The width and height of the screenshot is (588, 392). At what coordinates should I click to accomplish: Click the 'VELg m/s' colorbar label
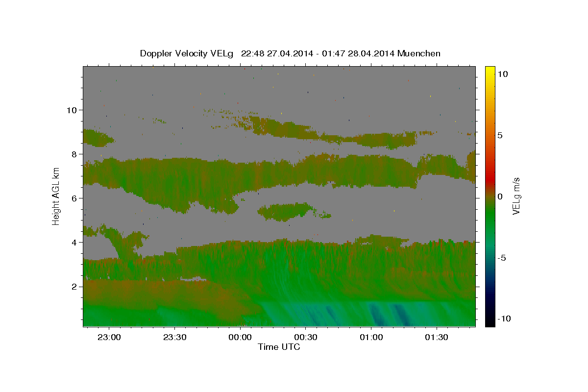point(516,196)
